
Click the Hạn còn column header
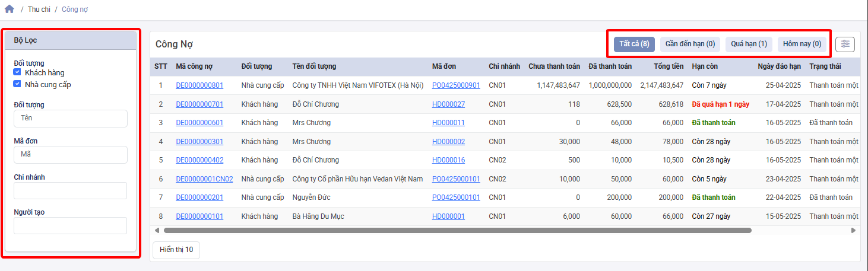point(705,66)
